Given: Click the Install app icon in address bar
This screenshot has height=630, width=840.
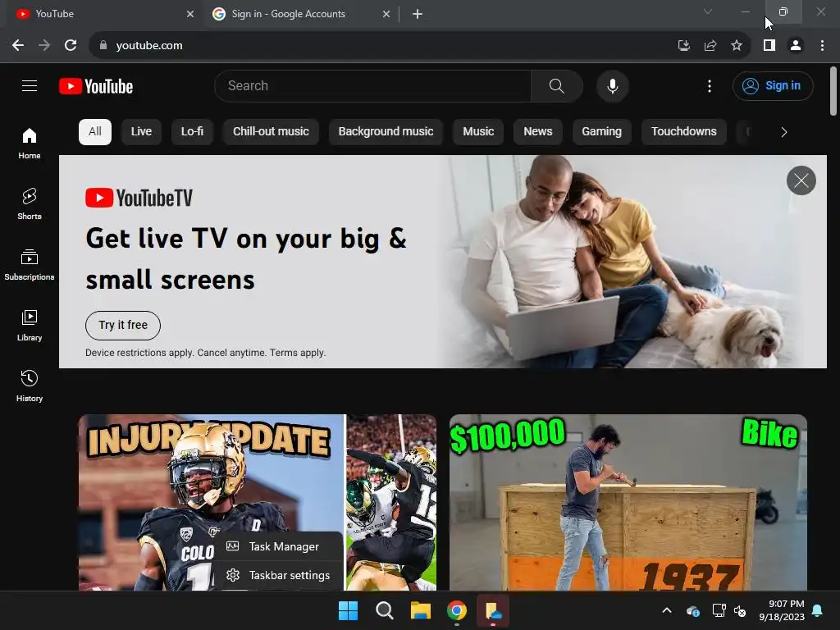Looking at the screenshot, I should click(x=683, y=46).
